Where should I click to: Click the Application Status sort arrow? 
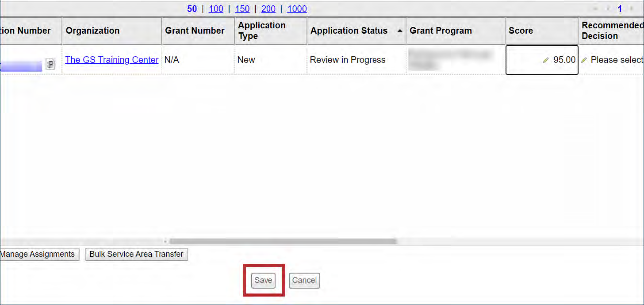point(400,31)
